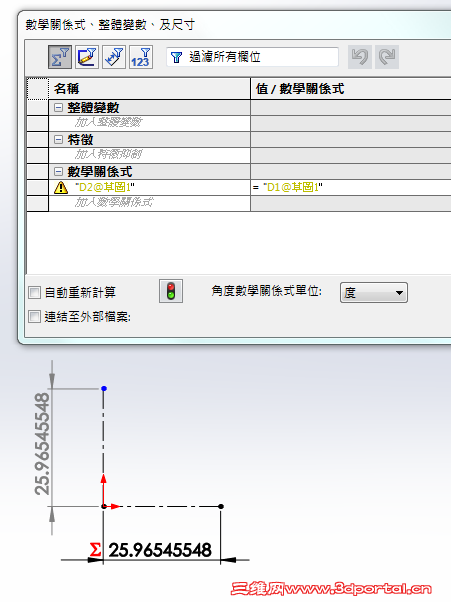451x602 pixels.
Task: Select the "D2@草圖1" name cell
Action: tap(149, 187)
